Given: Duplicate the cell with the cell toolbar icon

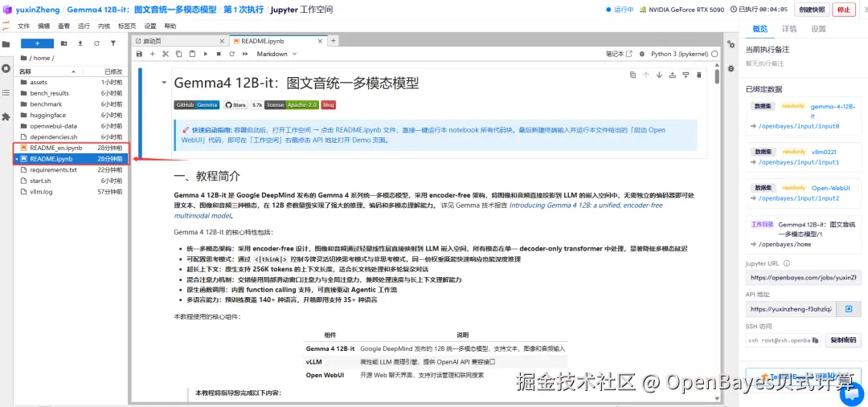Looking at the screenshot, I should click(633, 75).
